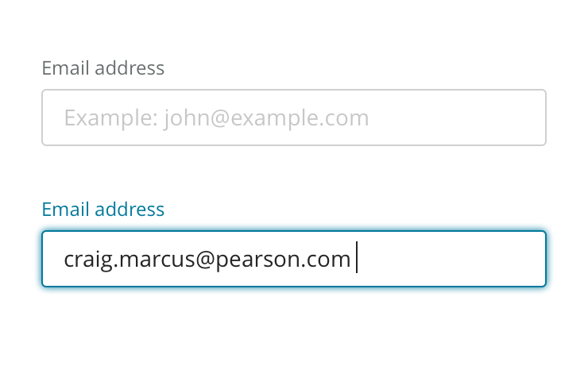
Task: Click the word "address" in blue label
Action: pyautogui.click(x=129, y=210)
